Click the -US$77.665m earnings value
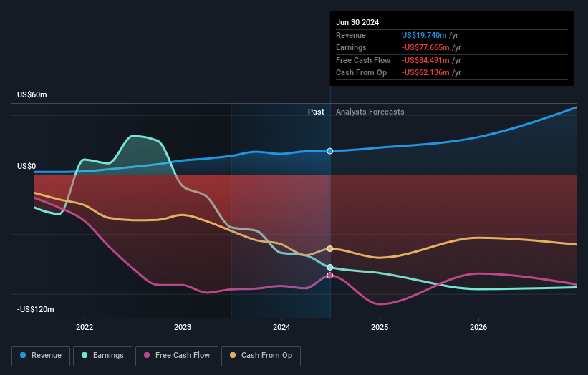588x375 pixels. coord(425,47)
